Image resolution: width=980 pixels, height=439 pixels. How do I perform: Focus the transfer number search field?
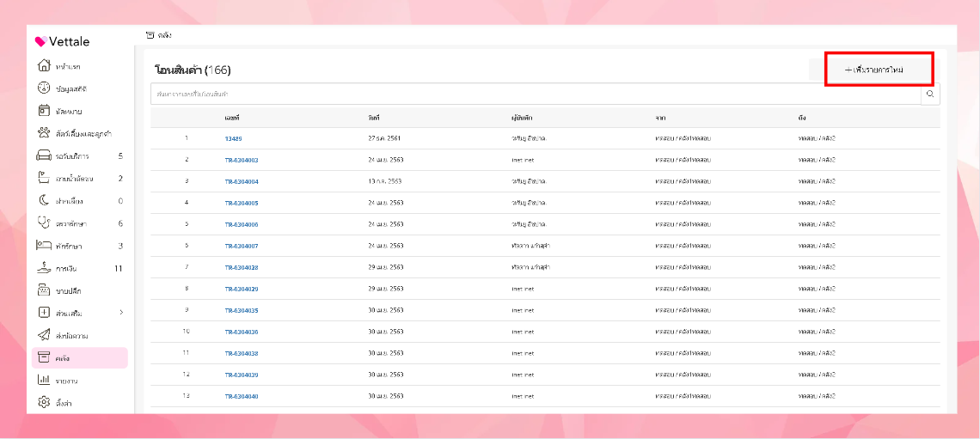point(533,94)
